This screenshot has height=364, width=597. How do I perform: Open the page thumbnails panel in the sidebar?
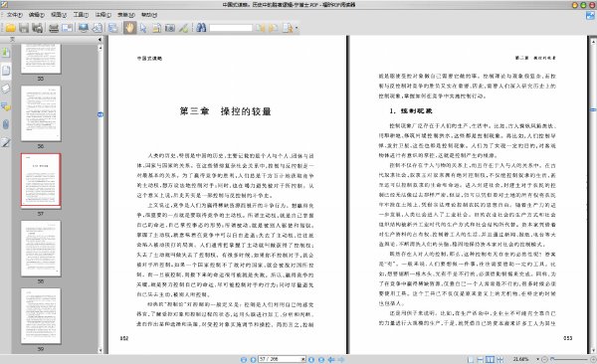coord(5,71)
